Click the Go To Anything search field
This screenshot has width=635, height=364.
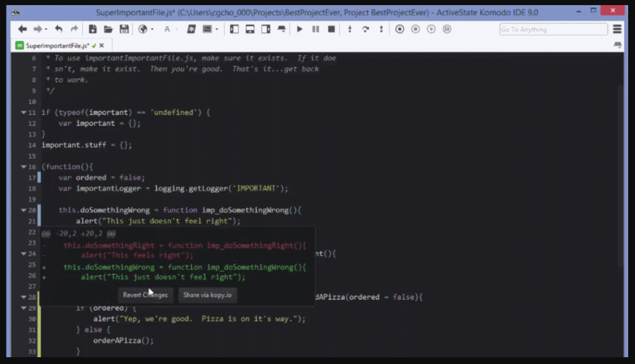pyautogui.click(x=552, y=29)
